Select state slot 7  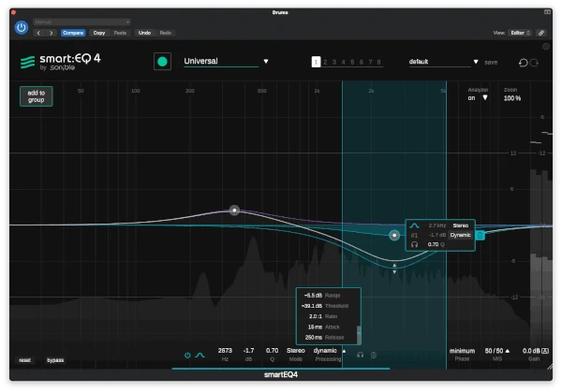[x=370, y=62]
